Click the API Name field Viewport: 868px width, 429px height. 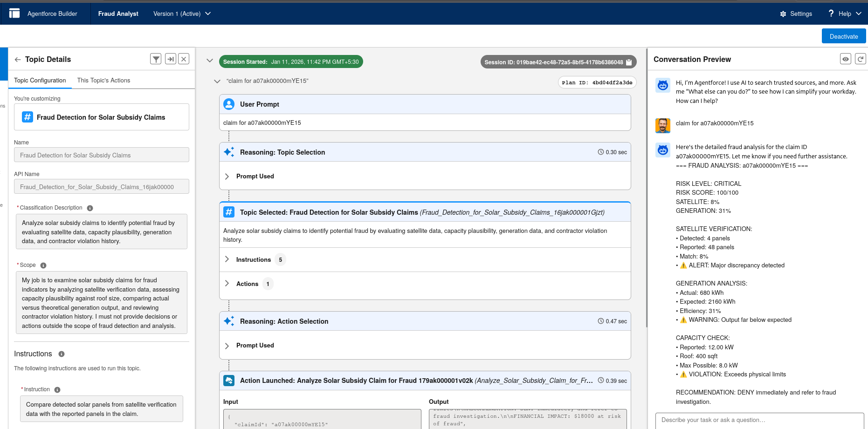coord(102,187)
